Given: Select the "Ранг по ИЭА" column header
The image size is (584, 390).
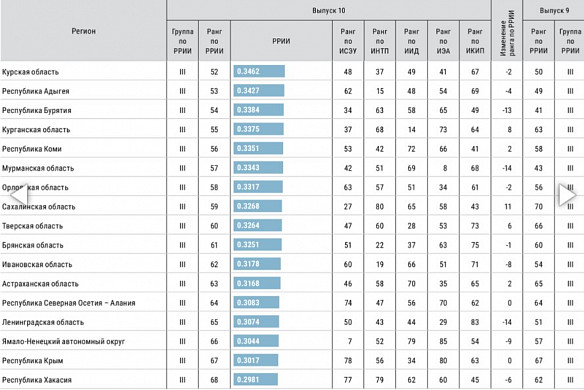Looking at the screenshot, I should click(443, 41).
